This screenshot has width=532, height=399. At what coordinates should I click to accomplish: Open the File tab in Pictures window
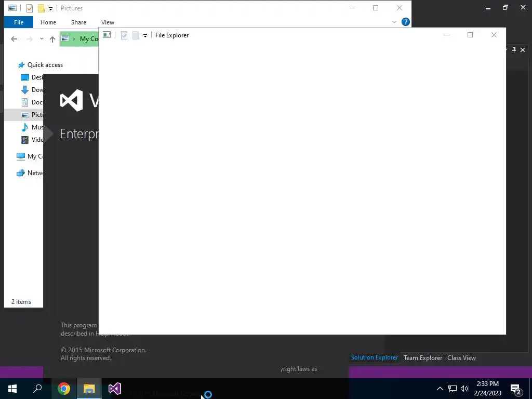tap(19, 22)
